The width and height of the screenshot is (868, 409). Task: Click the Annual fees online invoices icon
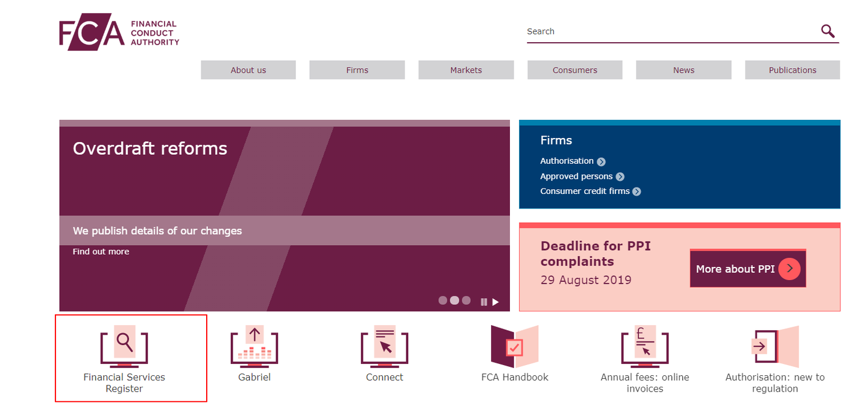[644, 346]
